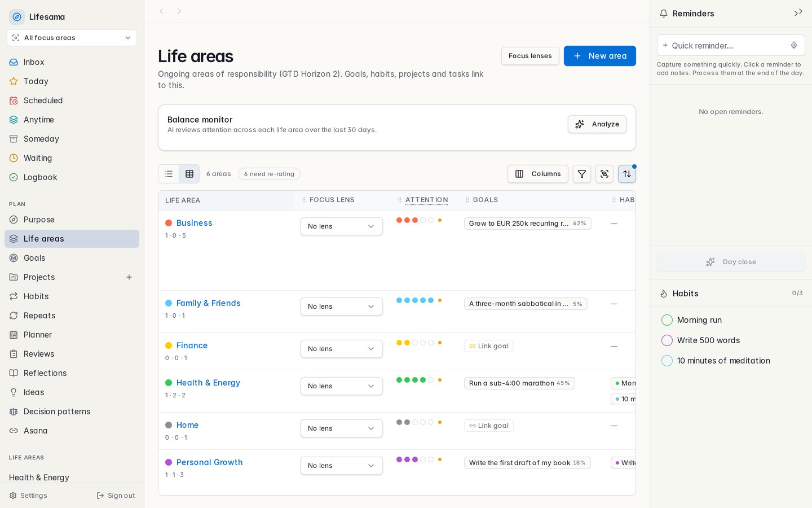The height and width of the screenshot is (508, 812).
Task: Click the focus-scan icon beside filter
Action: pyautogui.click(x=604, y=174)
